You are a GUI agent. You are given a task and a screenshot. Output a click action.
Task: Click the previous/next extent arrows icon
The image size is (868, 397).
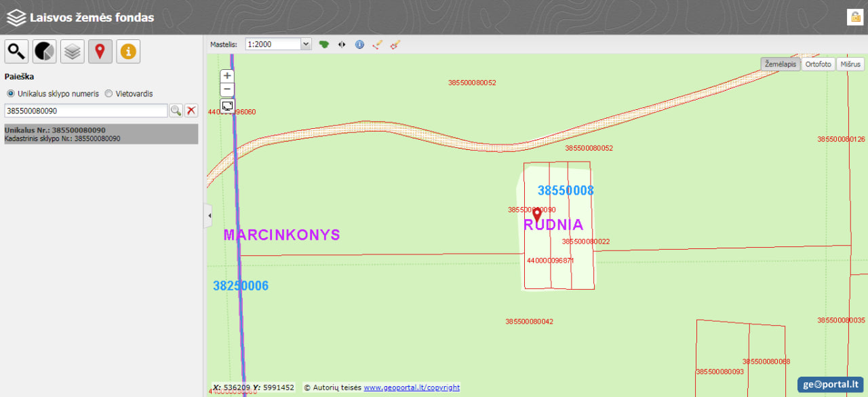pos(342,44)
